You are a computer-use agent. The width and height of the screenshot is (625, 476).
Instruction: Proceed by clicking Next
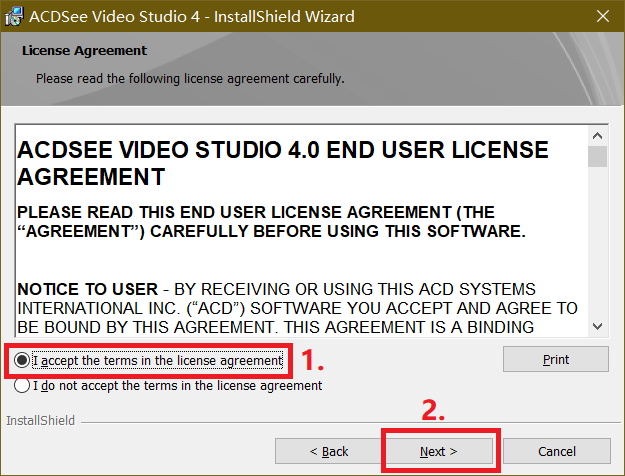click(438, 451)
